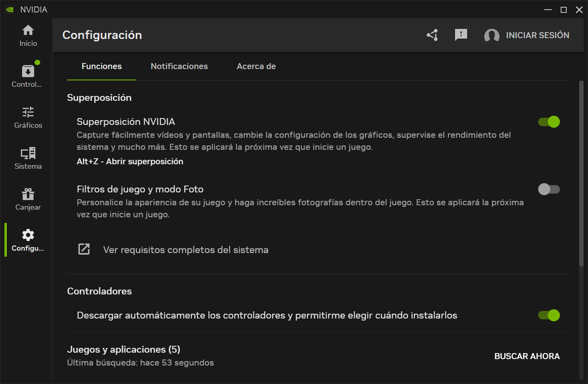Select Configuración gear icon in sidebar
The height and width of the screenshot is (384, 588).
pyautogui.click(x=28, y=235)
